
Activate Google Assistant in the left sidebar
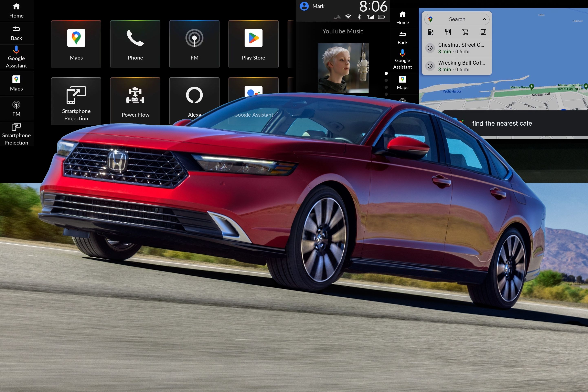click(17, 57)
